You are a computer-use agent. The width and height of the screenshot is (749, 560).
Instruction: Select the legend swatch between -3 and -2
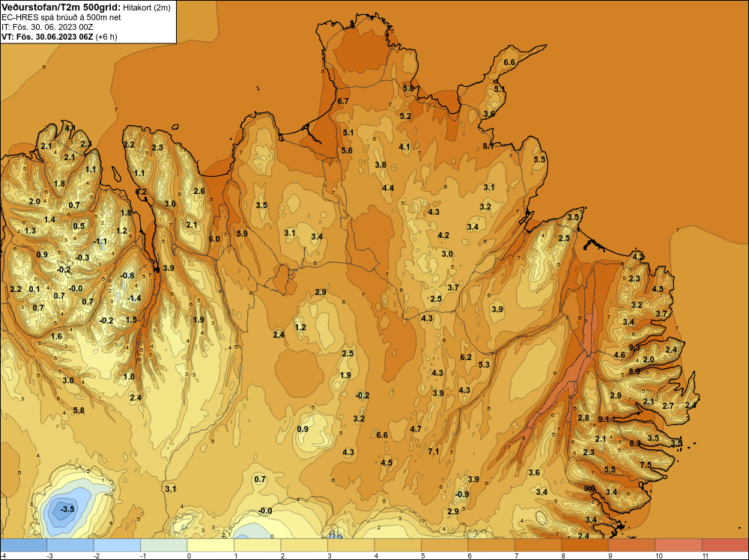[70, 545]
